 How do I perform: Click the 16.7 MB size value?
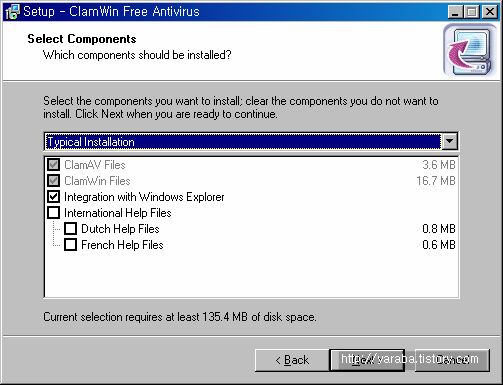tap(436, 181)
